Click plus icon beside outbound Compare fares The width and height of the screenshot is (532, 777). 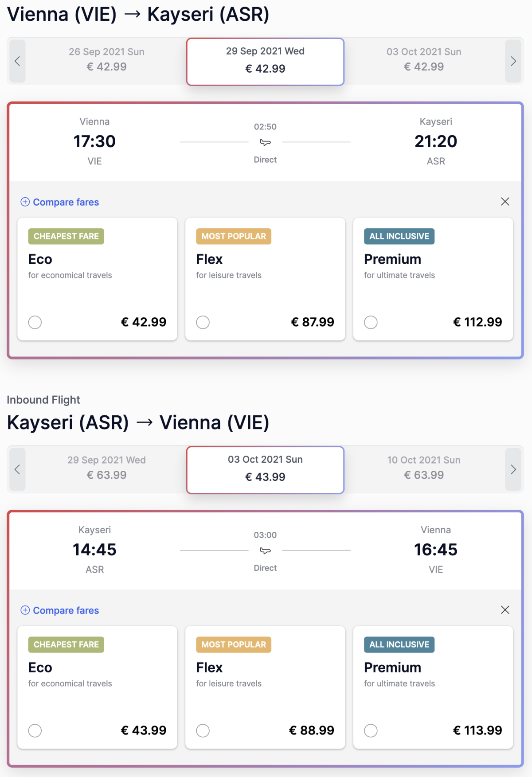pos(25,202)
